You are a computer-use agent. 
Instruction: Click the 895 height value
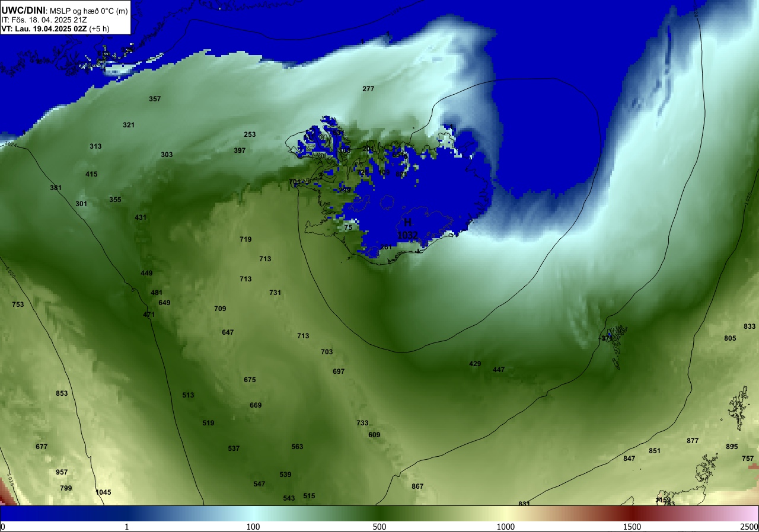[732, 447]
